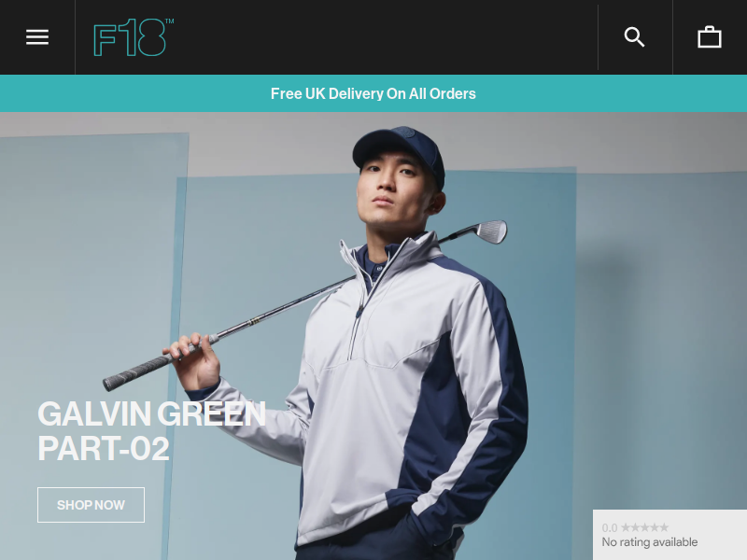Select the GALVIN GREEN heading line
Screen dimensions: 747x560
pyautogui.click(x=151, y=413)
